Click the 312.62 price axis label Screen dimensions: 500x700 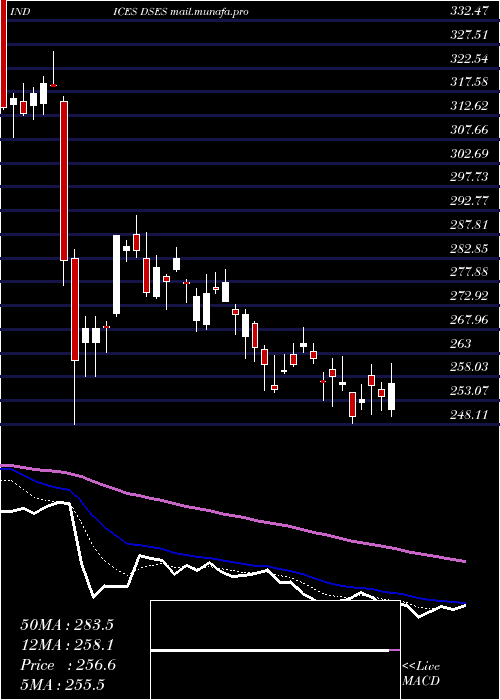tap(469, 106)
